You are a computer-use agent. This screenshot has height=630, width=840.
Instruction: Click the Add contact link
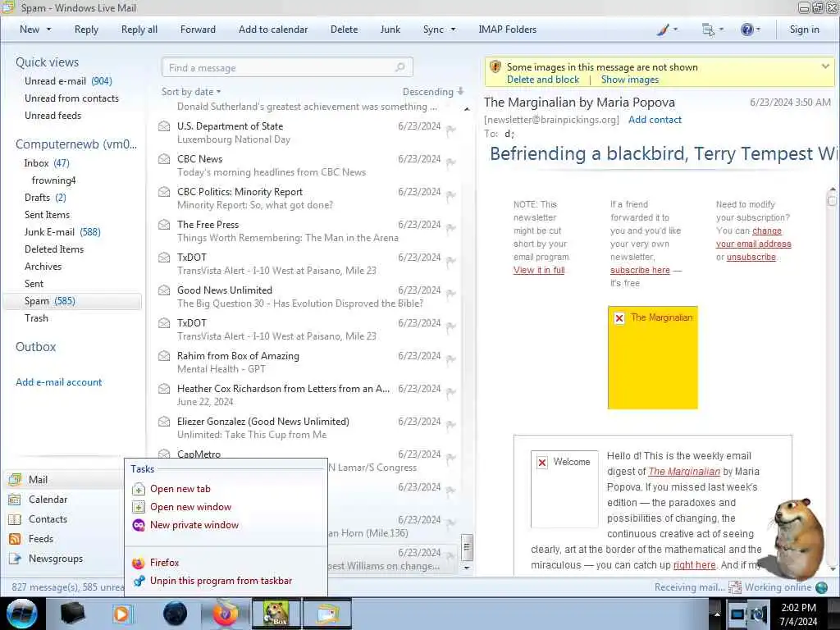click(x=655, y=120)
